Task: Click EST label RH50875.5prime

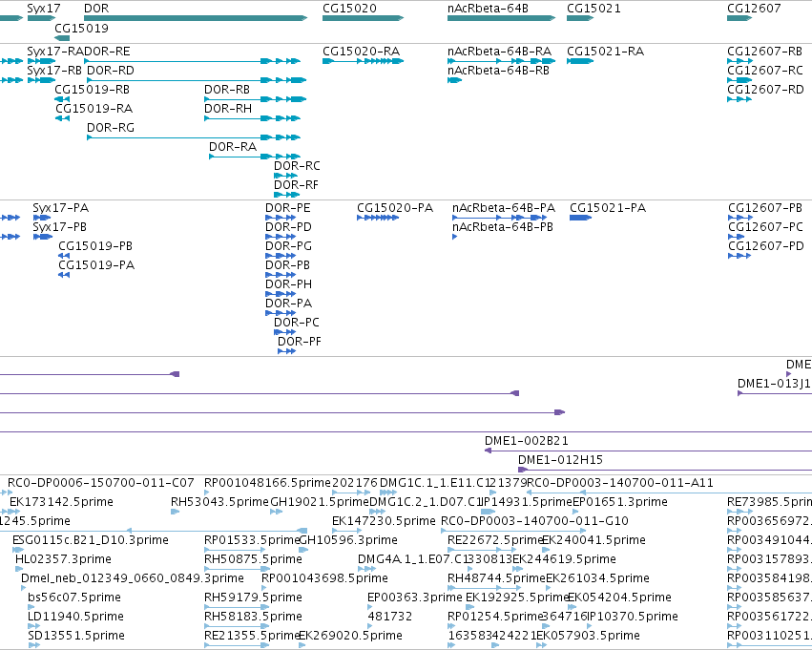Action: pyautogui.click(x=253, y=560)
